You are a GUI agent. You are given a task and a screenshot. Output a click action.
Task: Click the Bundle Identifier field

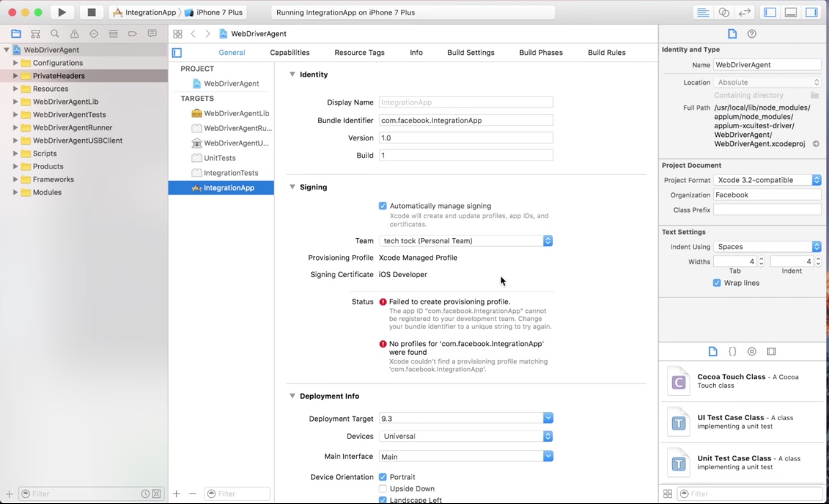coord(466,120)
